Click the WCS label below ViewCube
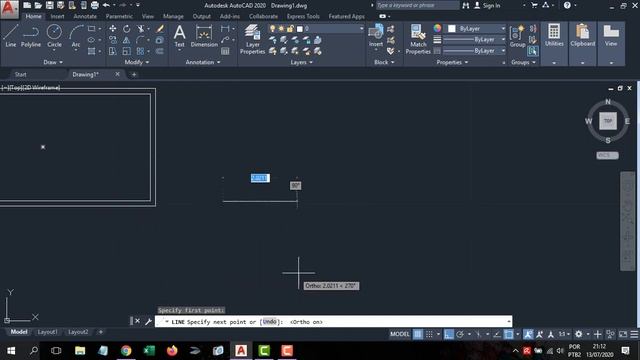The height and width of the screenshot is (360, 640). [x=607, y=156]
